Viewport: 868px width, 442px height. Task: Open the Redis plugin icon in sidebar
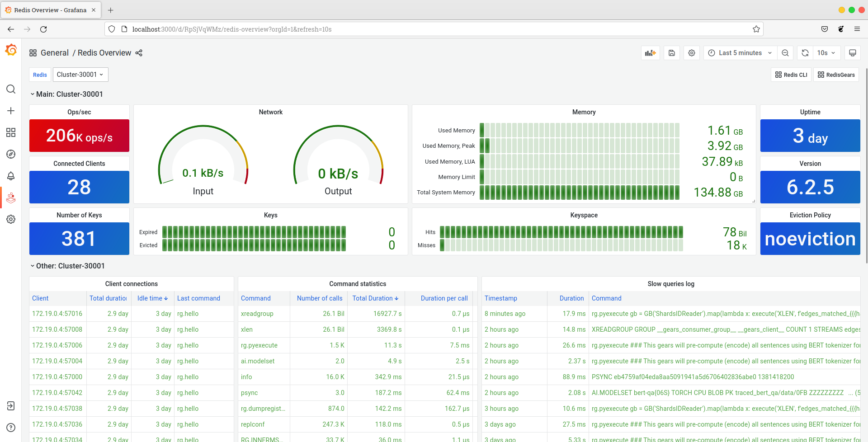(x=11, y=197)
